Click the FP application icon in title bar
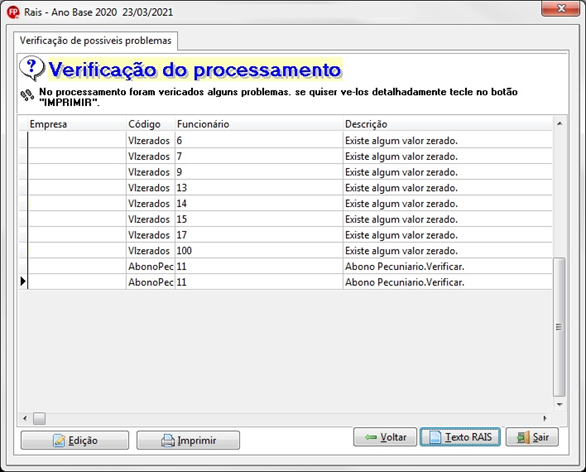 tap(13, 12)
